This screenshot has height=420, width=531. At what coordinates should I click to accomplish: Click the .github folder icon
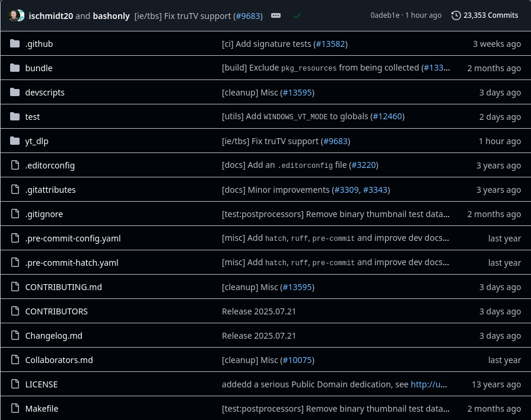click(x=15, y=44)
